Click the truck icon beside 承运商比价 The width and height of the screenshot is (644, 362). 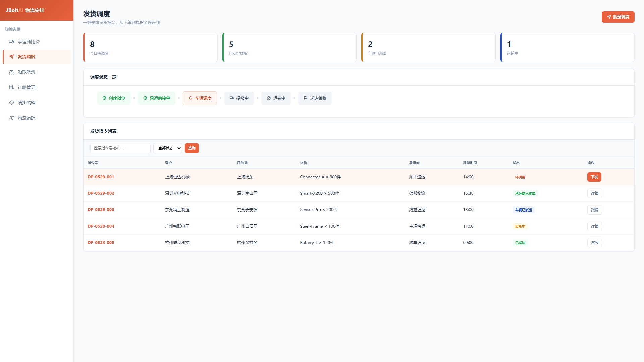(x=11, y=42)
